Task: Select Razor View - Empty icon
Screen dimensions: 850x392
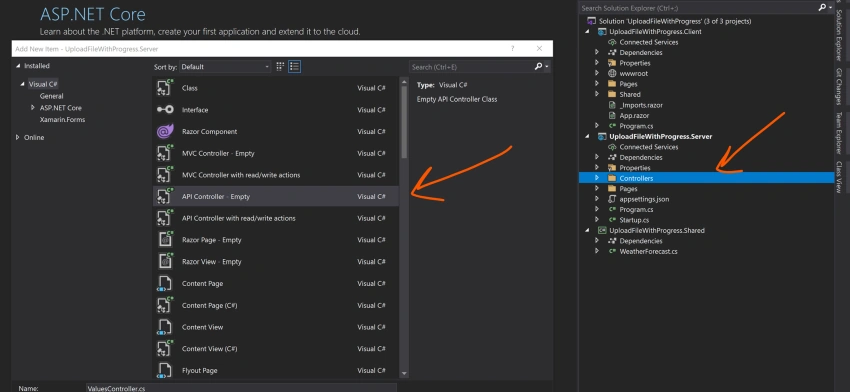Action: pos(165,261)
